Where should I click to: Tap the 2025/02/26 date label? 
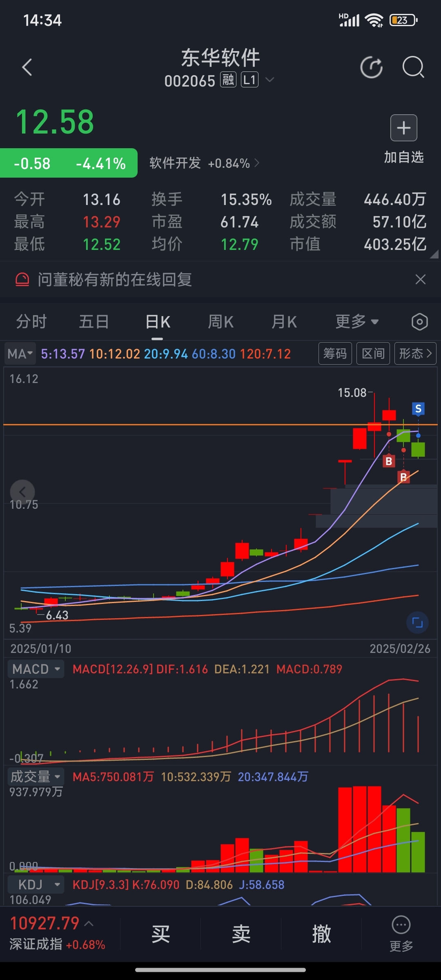[400, 649]
